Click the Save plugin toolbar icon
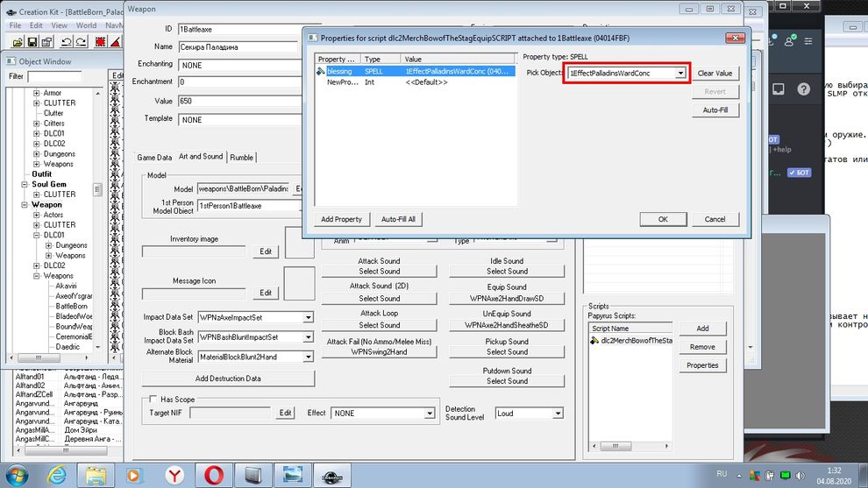This screenshot has width=868, height=488. pyautogui.click(x=32, y=41)
